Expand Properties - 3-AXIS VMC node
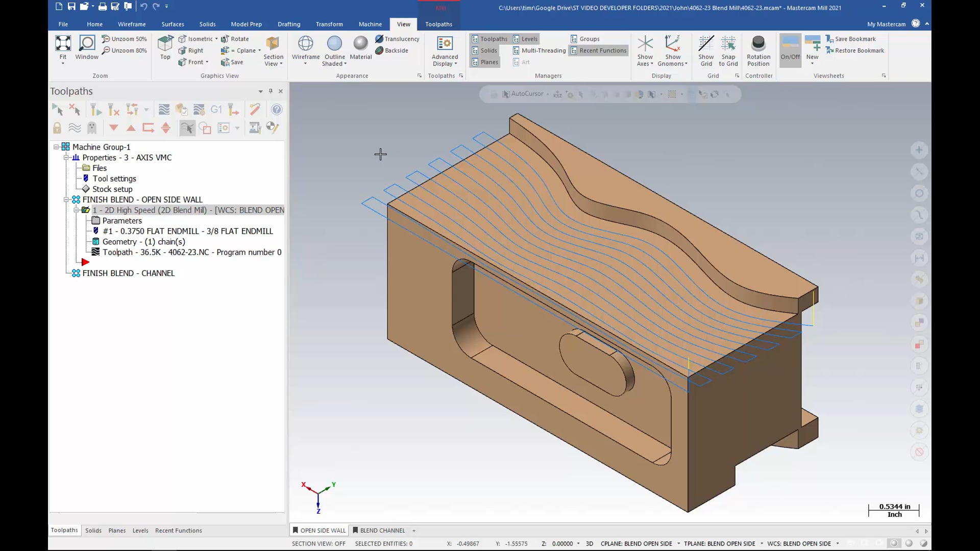 pos(67,158)
